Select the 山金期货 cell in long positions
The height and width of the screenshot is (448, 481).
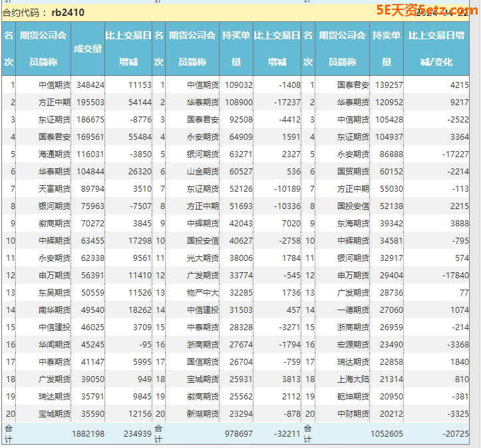pos(202,172)
